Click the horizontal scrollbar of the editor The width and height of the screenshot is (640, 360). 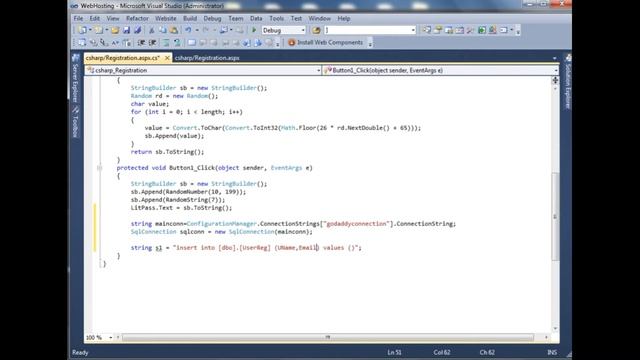click(x=328, y=338)
